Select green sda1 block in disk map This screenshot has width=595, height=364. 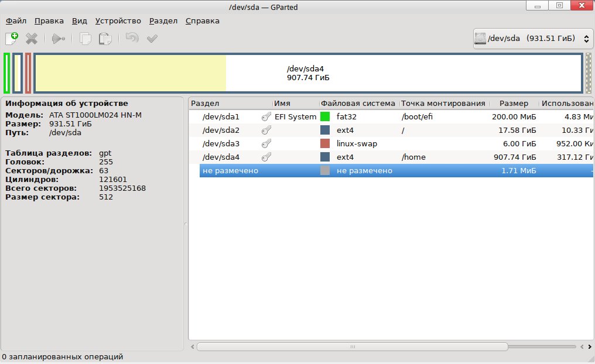[7, 73]
